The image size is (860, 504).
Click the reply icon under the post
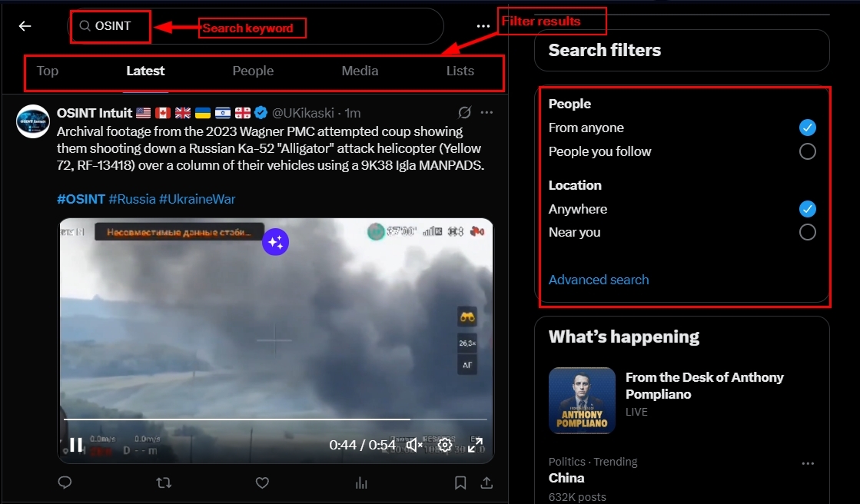[65, 482]
